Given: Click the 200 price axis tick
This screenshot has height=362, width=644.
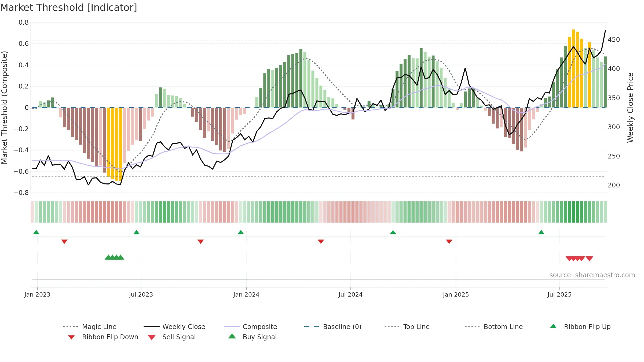Looking at the screenshot, I should click(x=614, y=185).
